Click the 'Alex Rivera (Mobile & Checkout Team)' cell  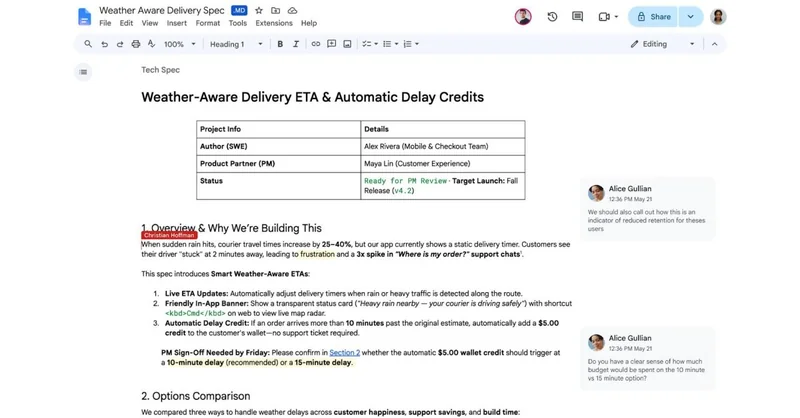tap(443, 146)
